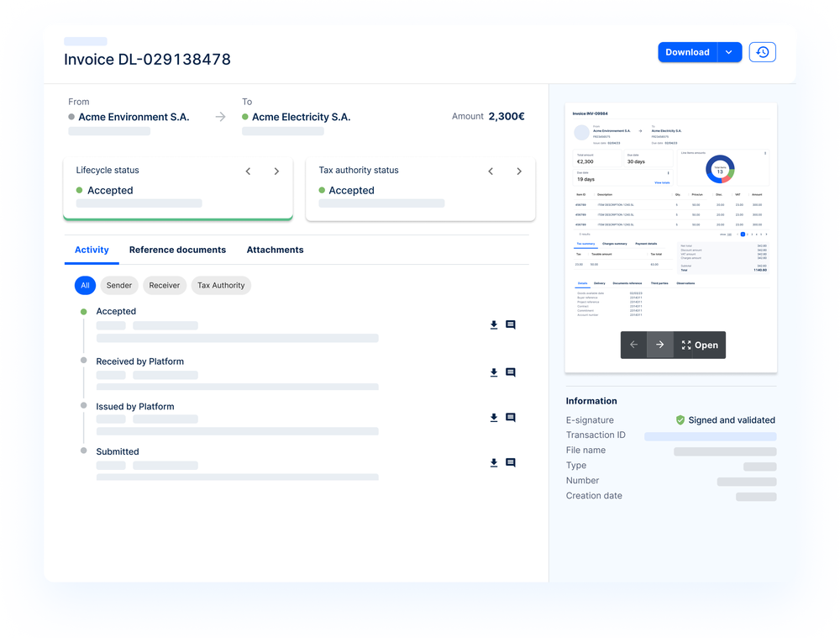Click the Download button

[x=687, y=52]
